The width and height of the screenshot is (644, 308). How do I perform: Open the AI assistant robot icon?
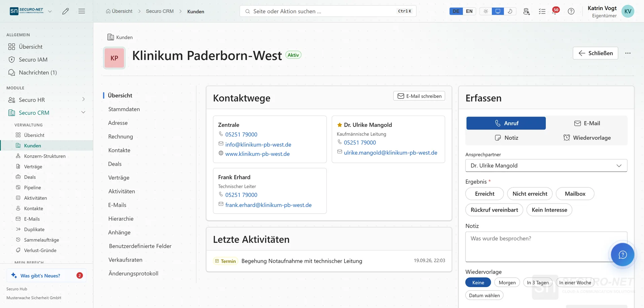[526, 11]
